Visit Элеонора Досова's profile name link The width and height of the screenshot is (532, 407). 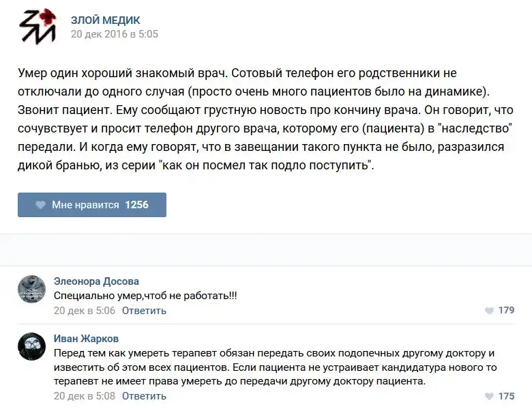pos(96,281)
